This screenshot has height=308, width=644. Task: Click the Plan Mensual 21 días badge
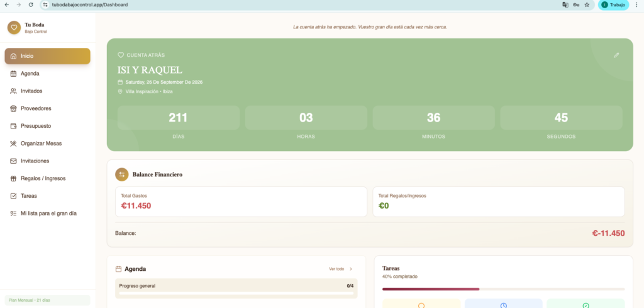[x=47, y=300]
